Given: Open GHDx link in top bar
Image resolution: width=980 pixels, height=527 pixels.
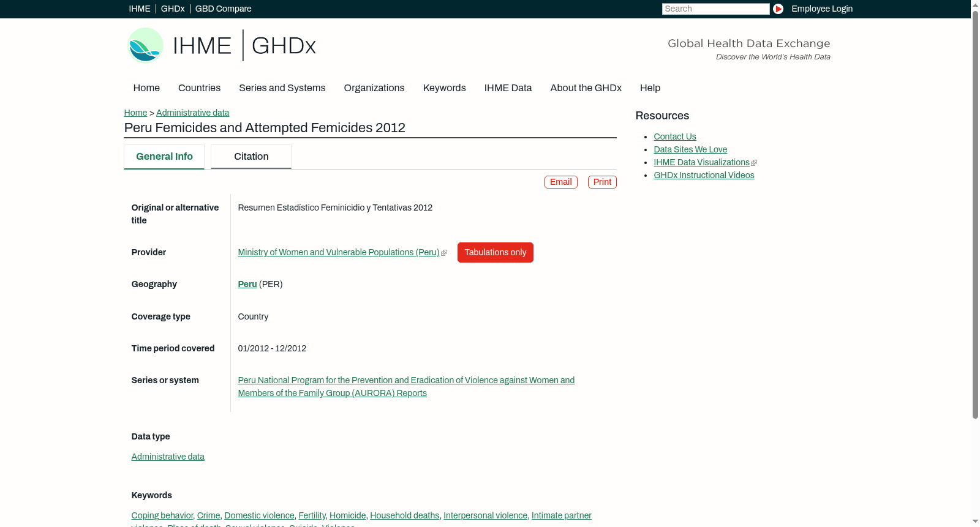Looking at the screenshot, I should (x=173, y=9).
